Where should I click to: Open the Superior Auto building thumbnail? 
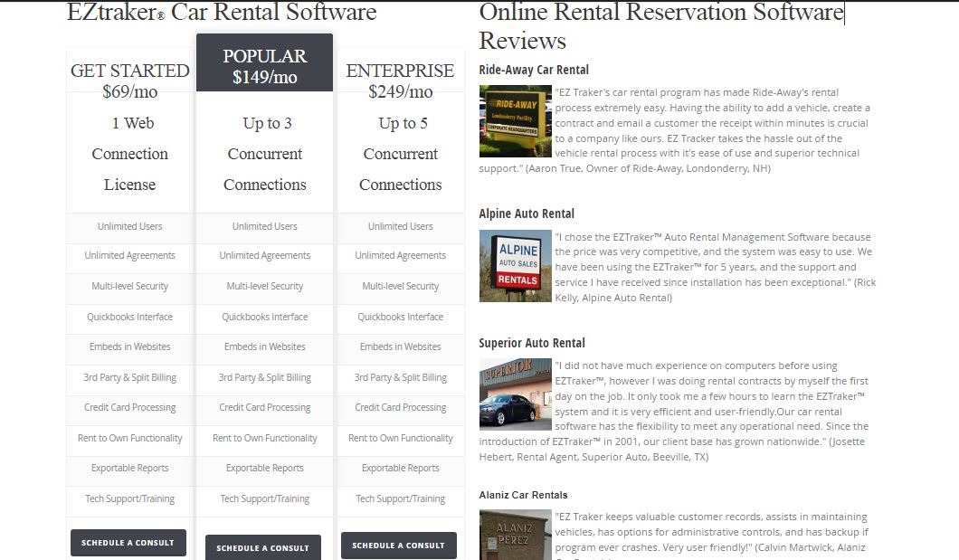tap(515, 394)
